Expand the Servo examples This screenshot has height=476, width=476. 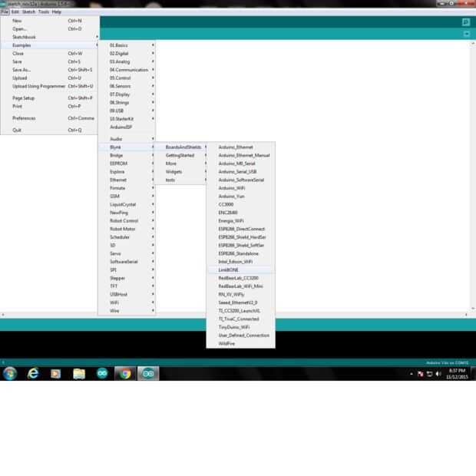(x=127, y=253)
